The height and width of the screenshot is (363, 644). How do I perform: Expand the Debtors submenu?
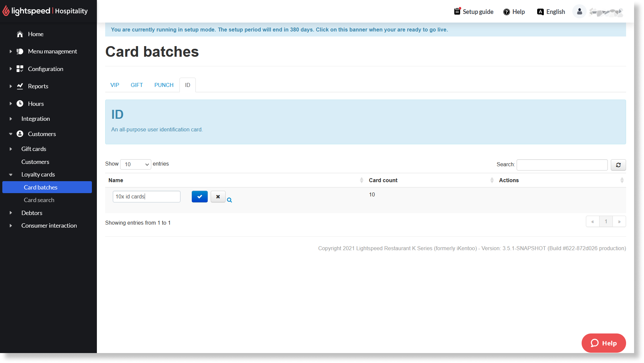coord(11,213)
